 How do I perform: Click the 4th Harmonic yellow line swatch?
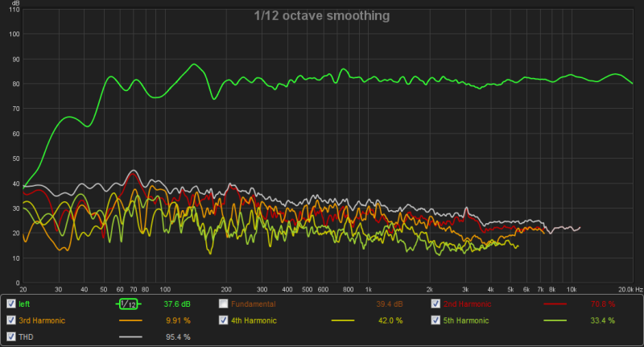click(x=343, y=320)
